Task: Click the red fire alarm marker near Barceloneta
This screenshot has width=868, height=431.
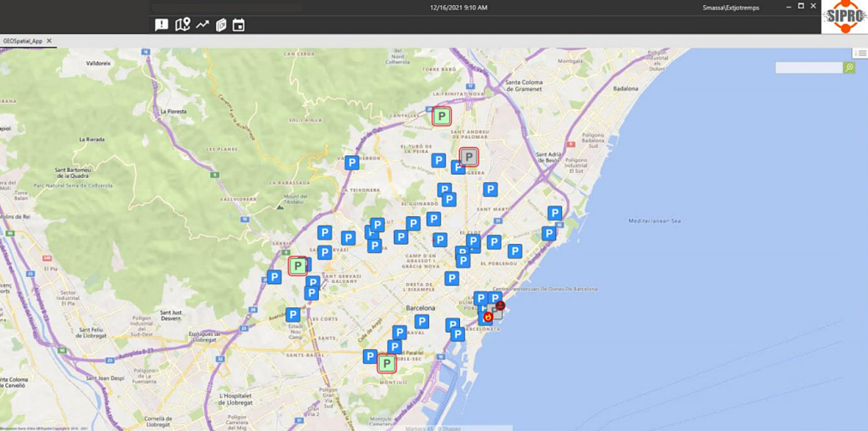Action: click(x=488, y=317)
